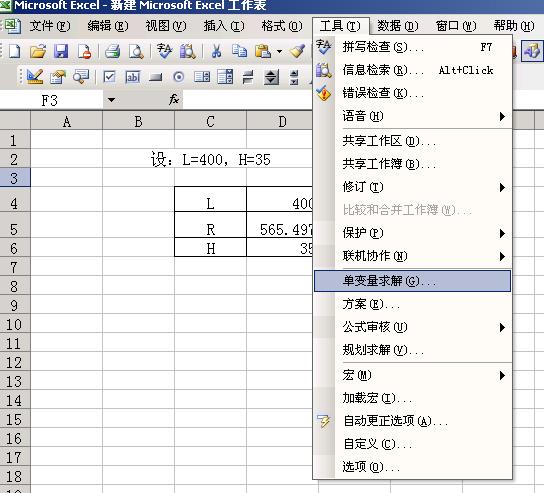This screenshot has width=544, height=493.
Task: Select the Spin Button control tool
Action: coord(271,77)
